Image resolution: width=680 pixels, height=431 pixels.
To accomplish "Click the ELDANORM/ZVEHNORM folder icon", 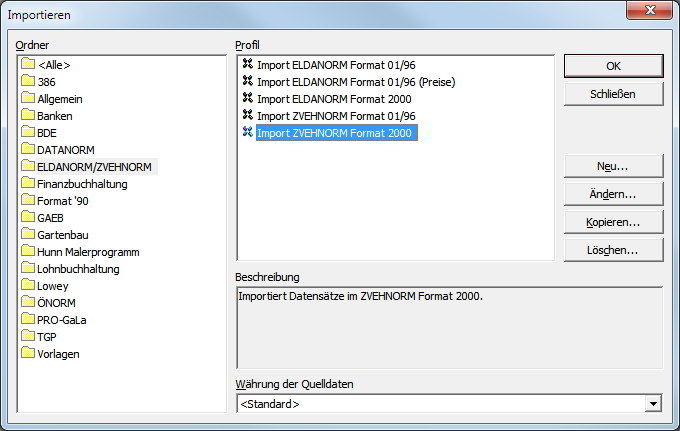I will pos(27,167).
